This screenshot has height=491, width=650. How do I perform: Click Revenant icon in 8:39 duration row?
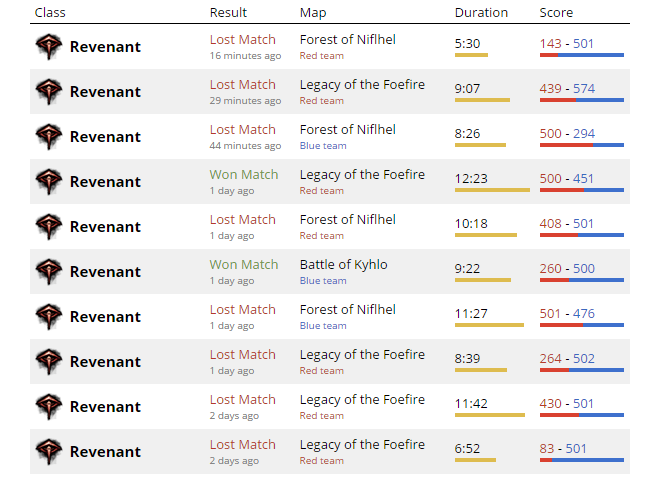[x=49, y=362]
